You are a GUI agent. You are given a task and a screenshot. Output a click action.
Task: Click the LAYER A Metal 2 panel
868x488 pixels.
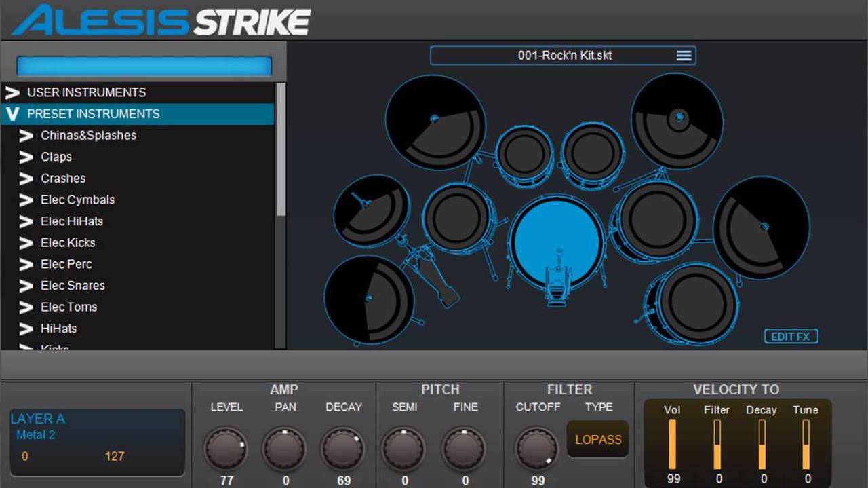[x=97, y=442]
